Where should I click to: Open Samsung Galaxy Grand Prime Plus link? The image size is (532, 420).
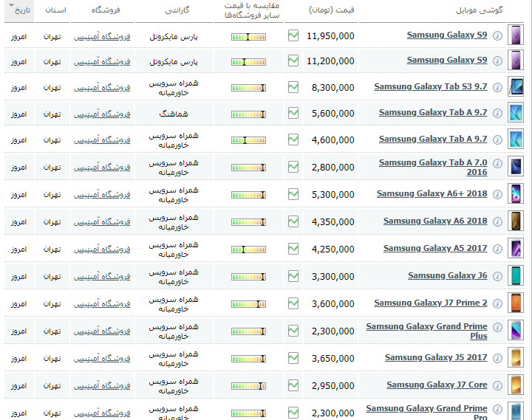[x=427, y=331]
